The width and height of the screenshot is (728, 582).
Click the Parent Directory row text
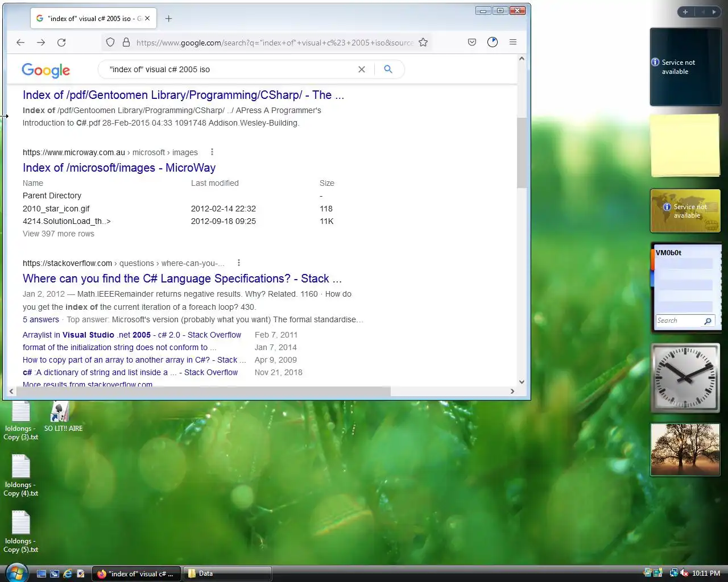(52, 196)
